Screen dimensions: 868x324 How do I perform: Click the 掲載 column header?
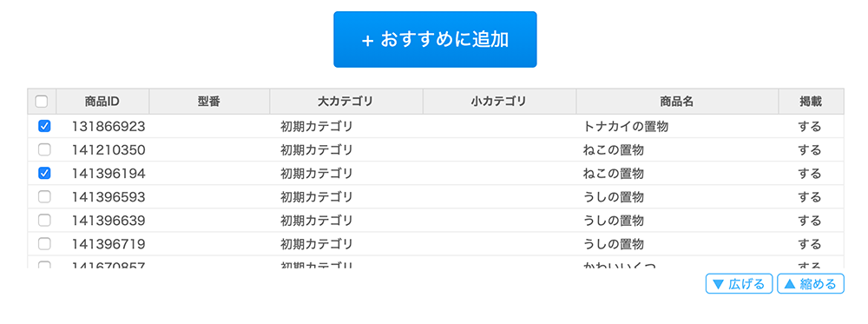pos(811,102)
